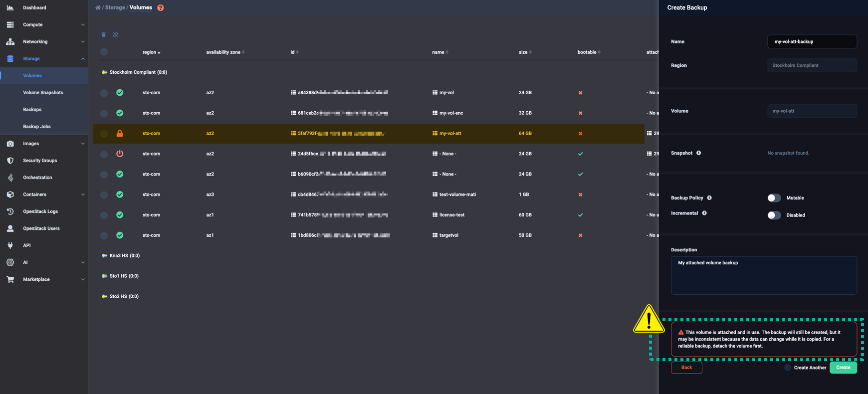Click the green status check on my-vol row
This screenshot has height=394, width=868.
[120, 93]
